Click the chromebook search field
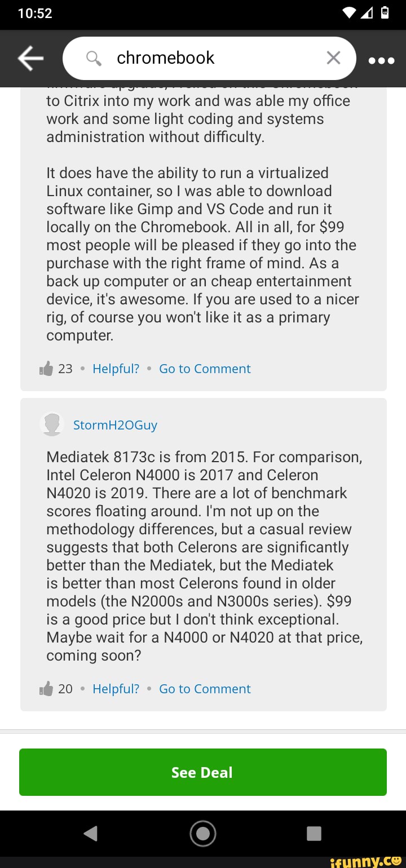This screenshot has width=406, height=868. pos(214,57)
